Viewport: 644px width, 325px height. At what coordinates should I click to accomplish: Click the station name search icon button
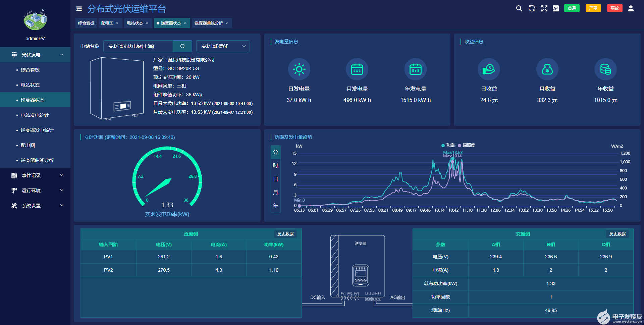(182, 46)
